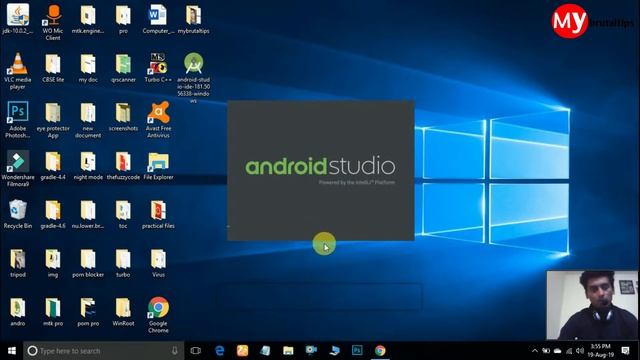Select the Virus folder icon
The image size is (640, 360).
[x=158, y=263]
